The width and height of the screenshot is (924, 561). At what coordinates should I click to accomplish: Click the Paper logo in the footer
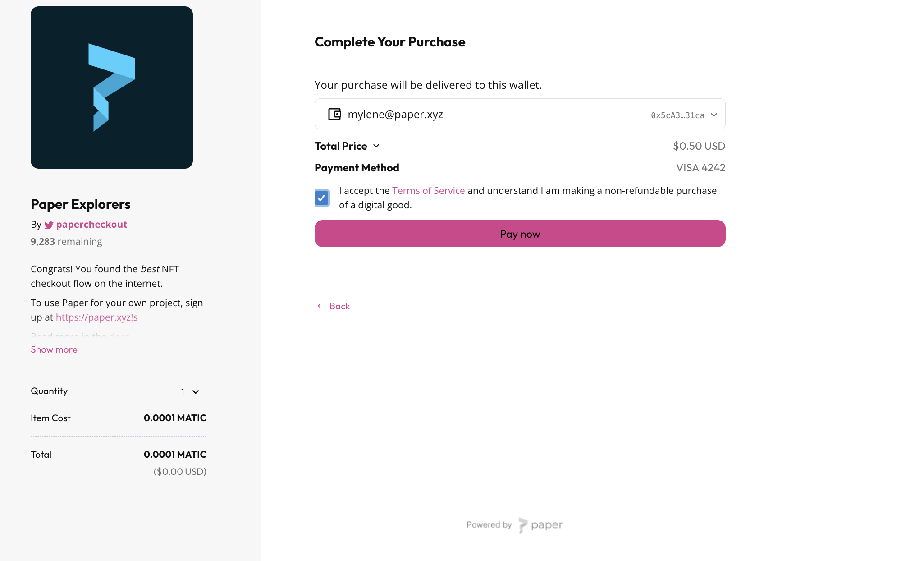[x=540, y=525]
